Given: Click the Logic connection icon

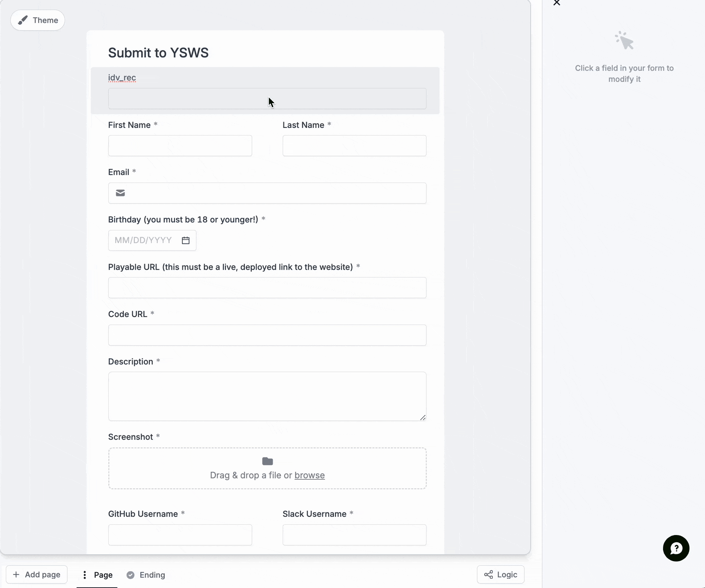Looking at the screenshot, I should pos(489,575).
